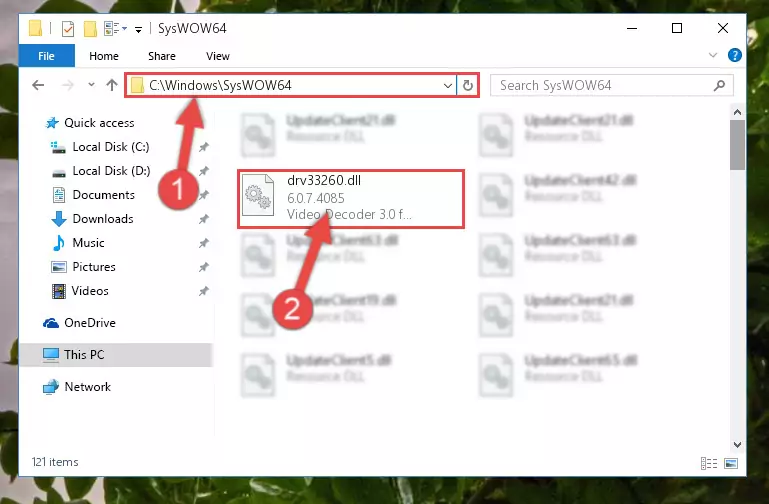Image resolution: width=769 pixels, height=504 pixels.
Task: Open Customize Quick Access Toolbar dropdown
Action: (138, 30)
